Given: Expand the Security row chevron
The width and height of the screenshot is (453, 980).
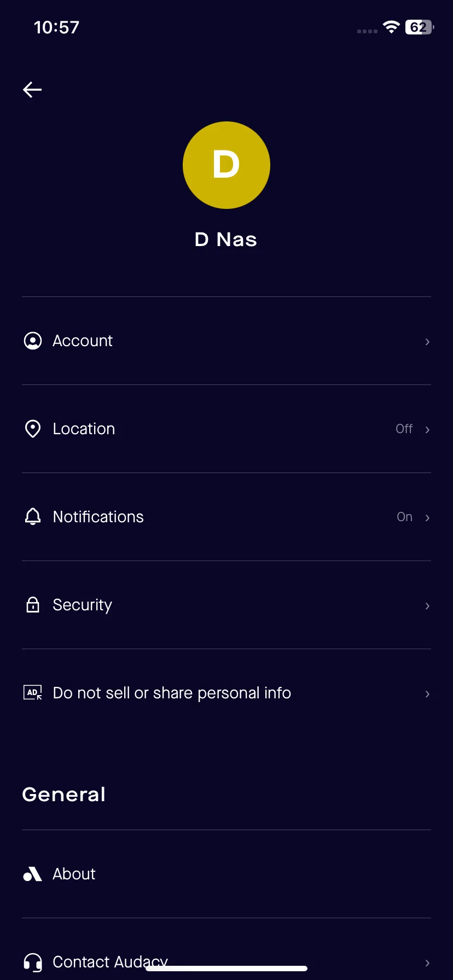Looking at the screenshot, I should (427, 606).
